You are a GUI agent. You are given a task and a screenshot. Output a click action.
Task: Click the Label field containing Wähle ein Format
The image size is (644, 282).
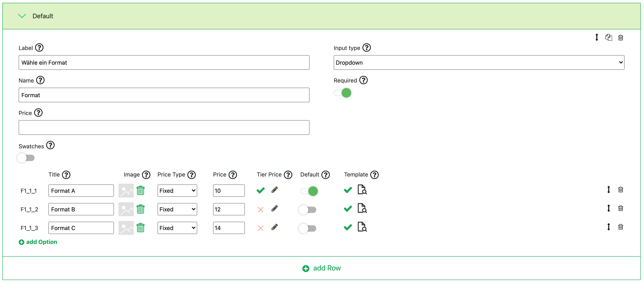tap(164, 62)
